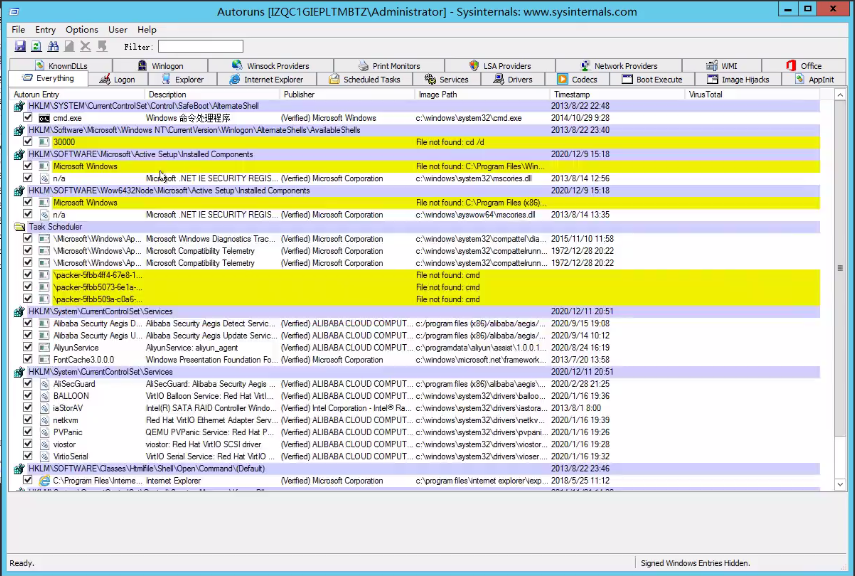Switch to the Image Hijacks tab
Screen dimensions: 855x576
coord(740,79)
